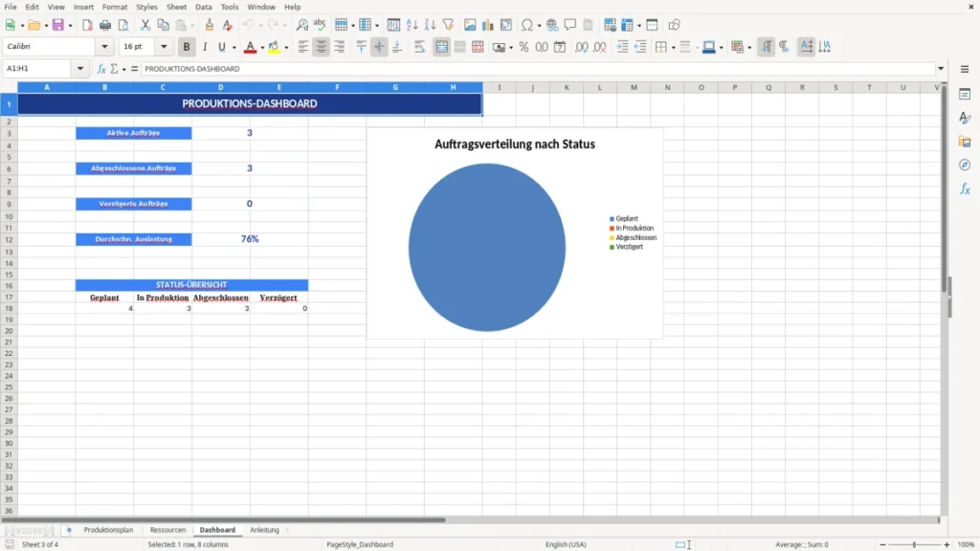Toggle Align Left
Screen dimensions: 980x551
click(x=303, y=47)
